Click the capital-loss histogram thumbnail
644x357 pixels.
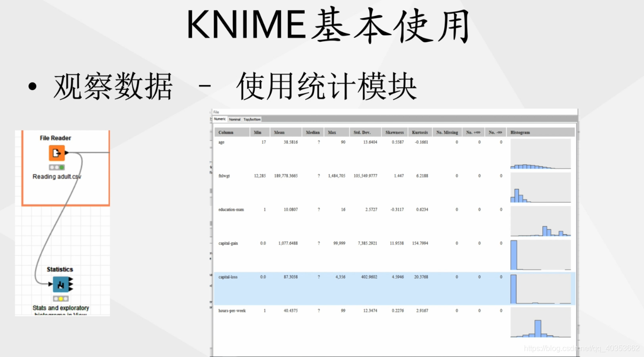[541, 289]
